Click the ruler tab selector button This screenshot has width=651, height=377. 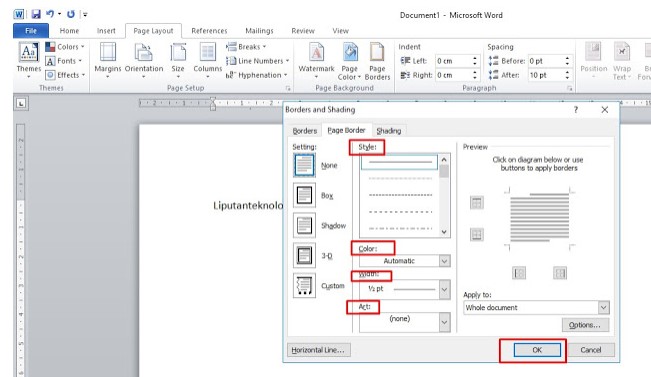point(21,103)
